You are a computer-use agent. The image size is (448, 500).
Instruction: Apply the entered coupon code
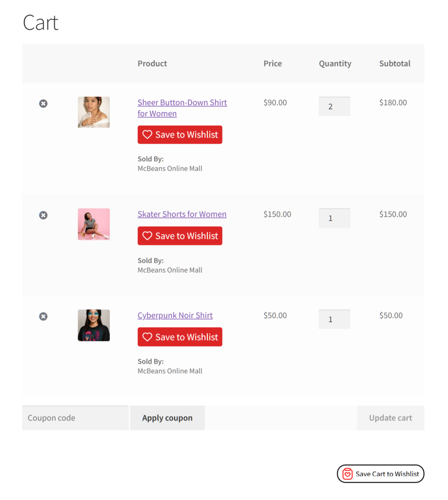[167, 417]
